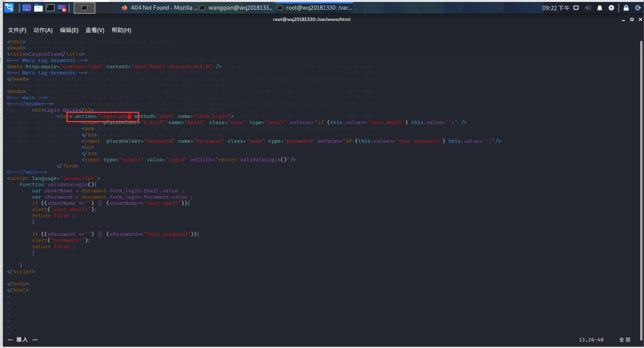Viewport: 644px width, 348px height.
Task: Minimize the root terminal window
Action: click(623, 19)
